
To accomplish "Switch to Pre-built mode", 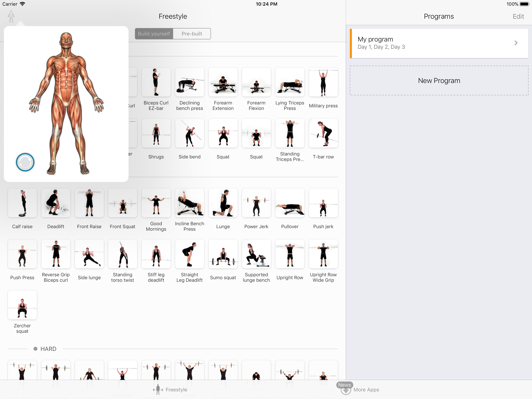I will [x=192, y=34].
